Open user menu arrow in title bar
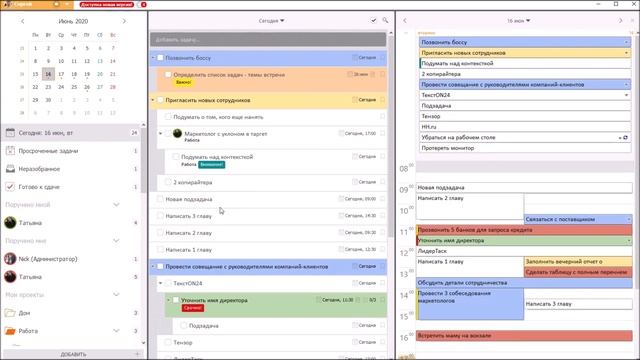Screen dimensions: 640x360 pos(68,4)
